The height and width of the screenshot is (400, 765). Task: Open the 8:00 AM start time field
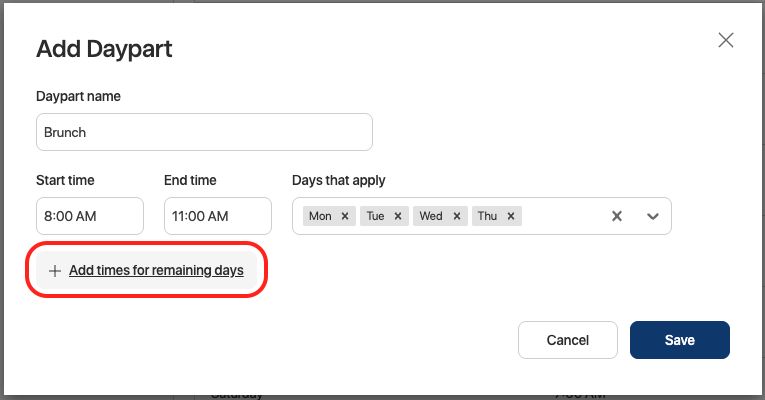[90, 216]
